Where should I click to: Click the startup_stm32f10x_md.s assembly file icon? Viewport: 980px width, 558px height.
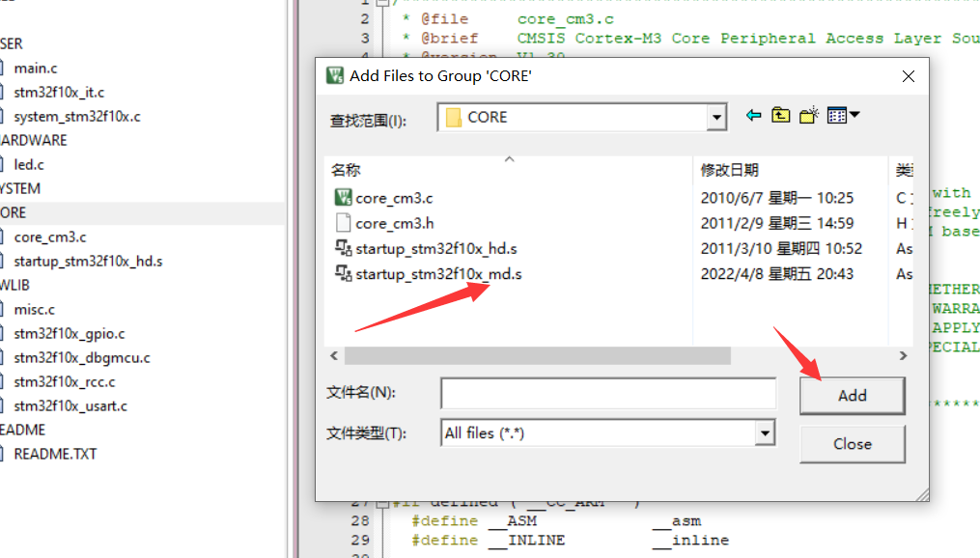343,273
